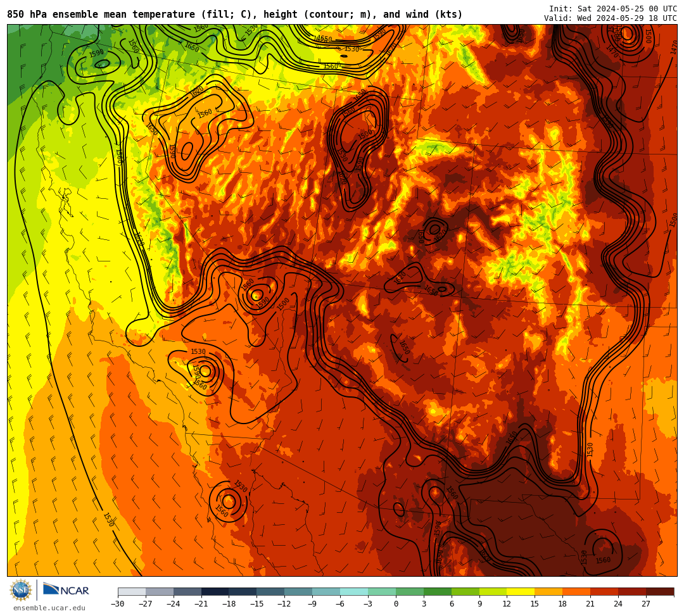Pick the amber swatch between 15 and 18
The image size is (684, 616).
click(x=548, y=591)
